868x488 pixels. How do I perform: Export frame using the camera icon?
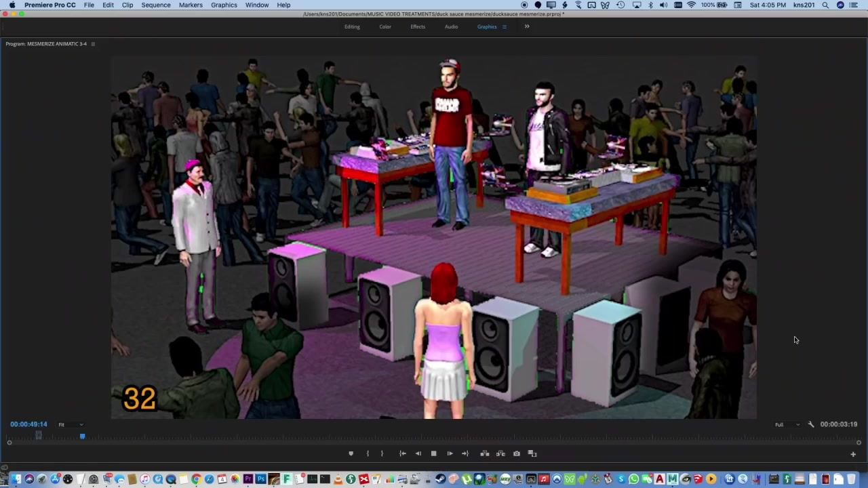(x=517, y=453)
